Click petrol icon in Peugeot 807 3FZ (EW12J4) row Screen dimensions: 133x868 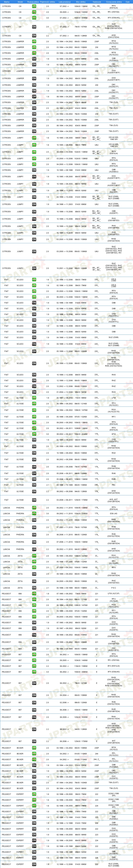(x=34, y=666)
